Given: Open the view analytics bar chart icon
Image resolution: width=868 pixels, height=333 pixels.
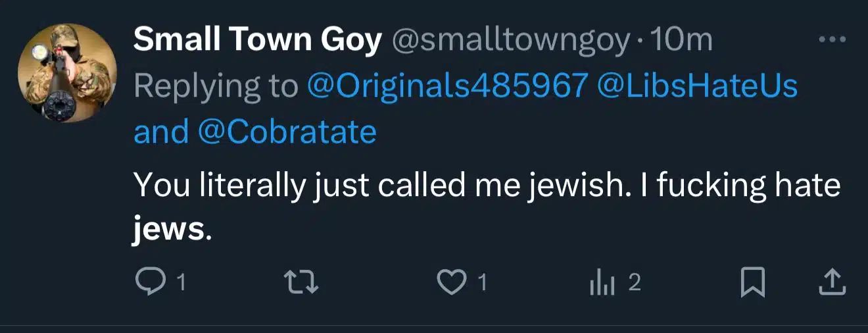Looking at the screenshot, I should 603,283.
